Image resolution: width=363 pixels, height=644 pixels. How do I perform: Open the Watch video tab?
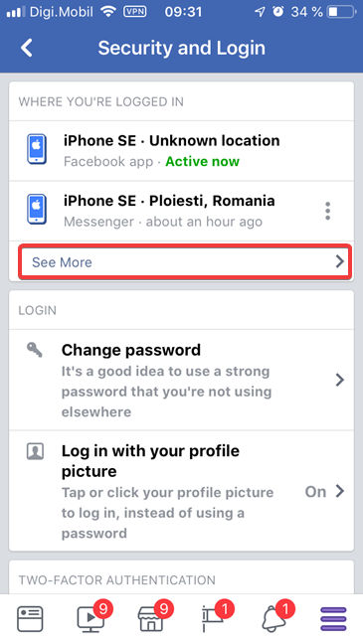91,617
